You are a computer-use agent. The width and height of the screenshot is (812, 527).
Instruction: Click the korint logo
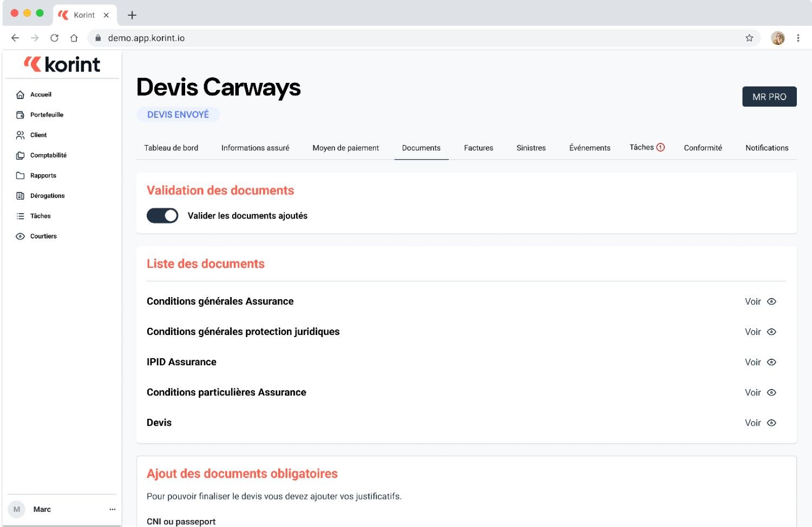[62, 64]
